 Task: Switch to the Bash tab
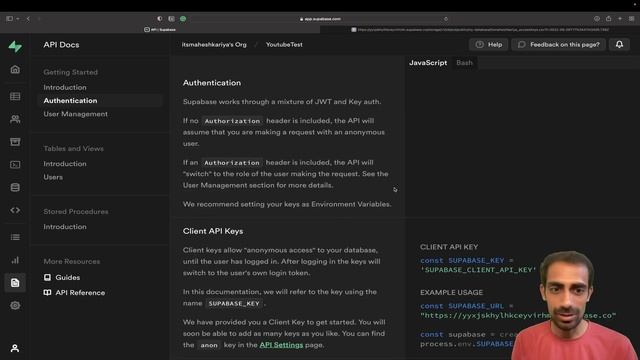[x=464, y=63]
